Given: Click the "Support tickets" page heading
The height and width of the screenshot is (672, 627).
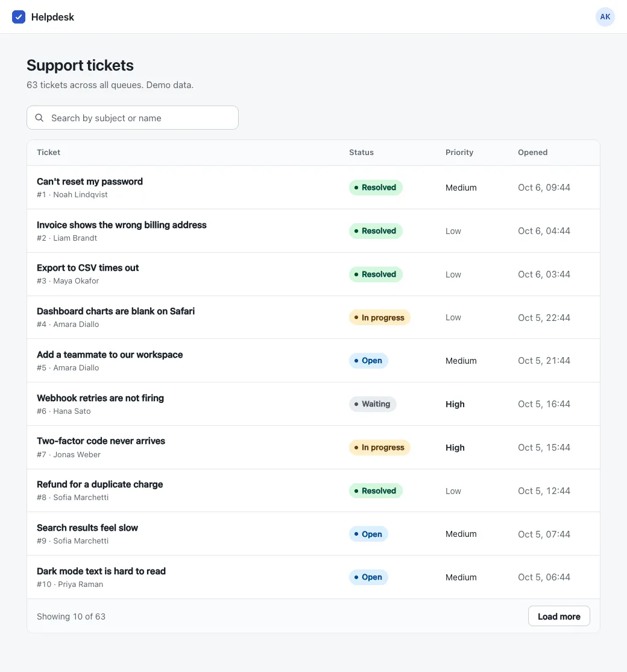Looking at the screenshot, I should point(80,65).
